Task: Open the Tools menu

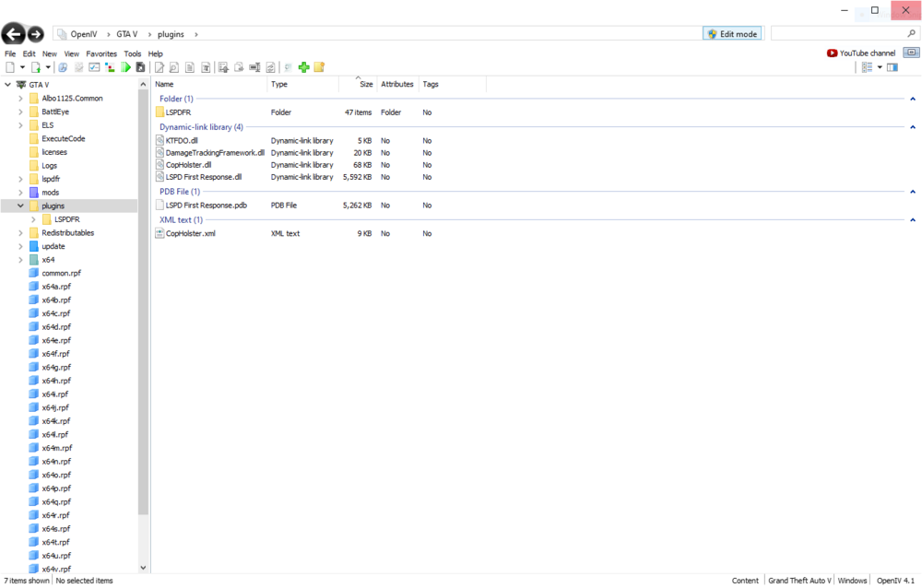Action: click(x=132, y=53)
